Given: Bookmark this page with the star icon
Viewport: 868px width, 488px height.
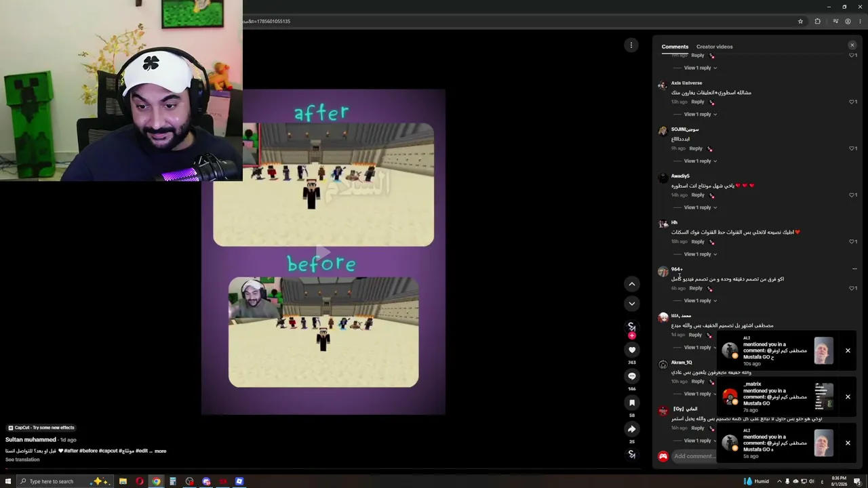Looking at the screenshot, I should point(800,21).
